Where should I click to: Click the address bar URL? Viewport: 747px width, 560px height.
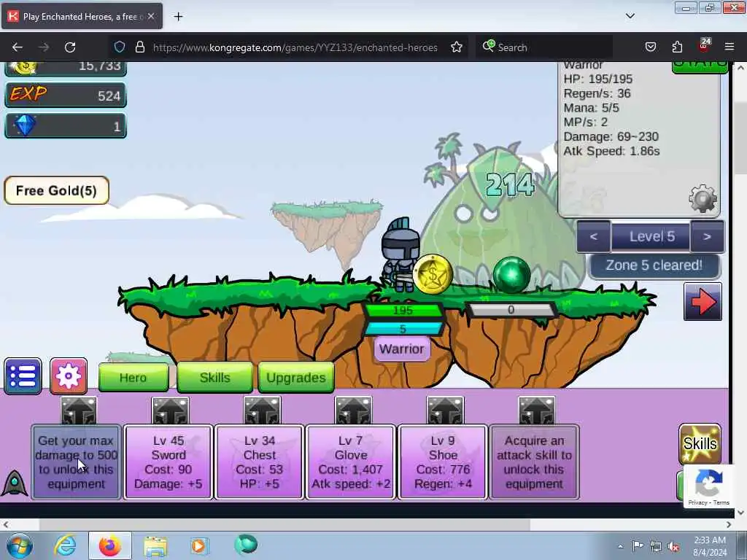click(295, 47)
